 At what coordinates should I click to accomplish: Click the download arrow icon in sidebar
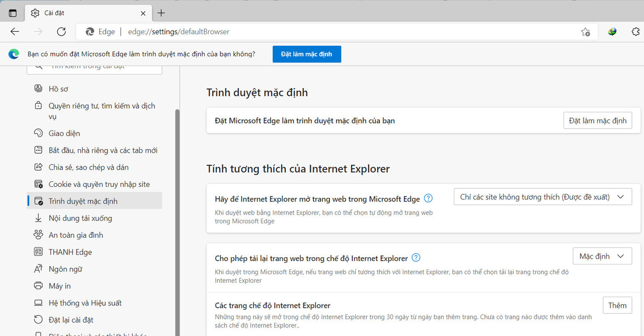(x=38, y=218)
